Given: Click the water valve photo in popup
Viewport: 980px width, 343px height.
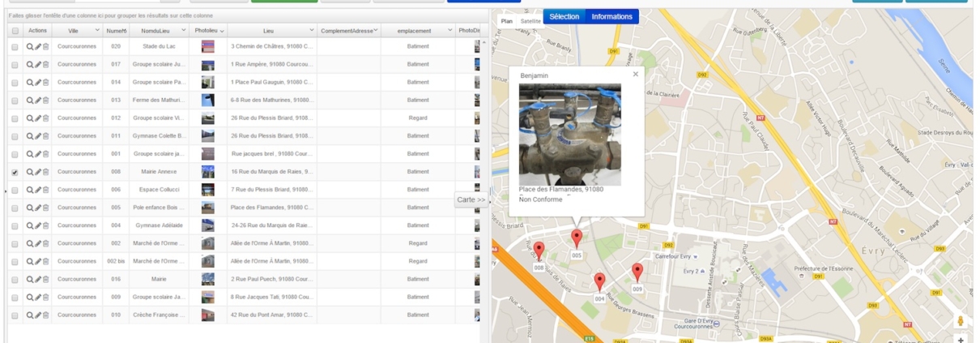Looking at the screenshot, I should 569,135.
